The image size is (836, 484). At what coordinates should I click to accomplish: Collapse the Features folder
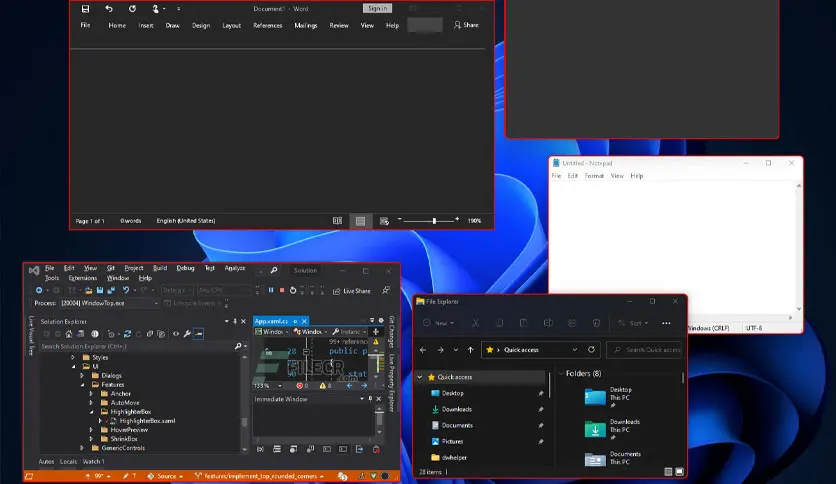coord(82,385)
